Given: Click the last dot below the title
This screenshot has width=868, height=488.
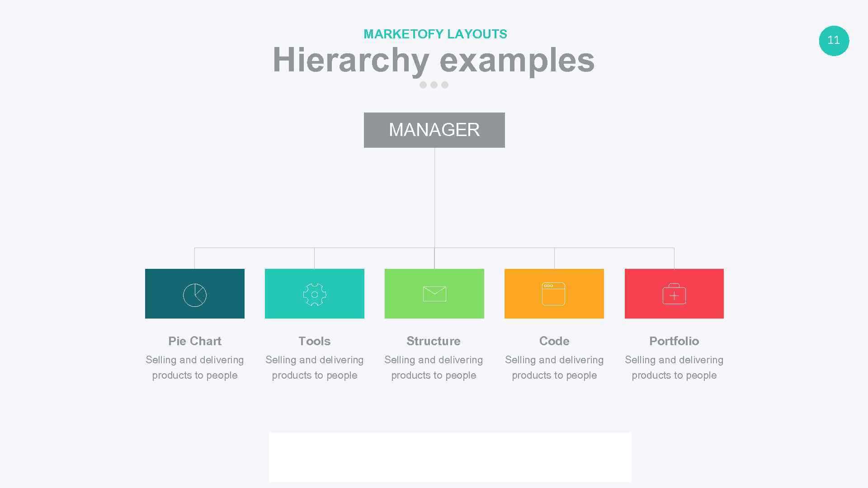Looking at the screenshot, I should (x=445, y=85).
